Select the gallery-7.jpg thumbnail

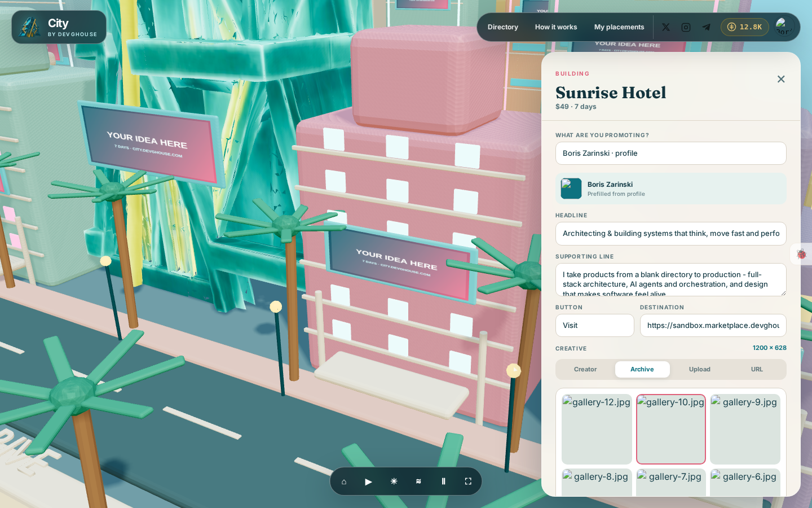point(671,483)
